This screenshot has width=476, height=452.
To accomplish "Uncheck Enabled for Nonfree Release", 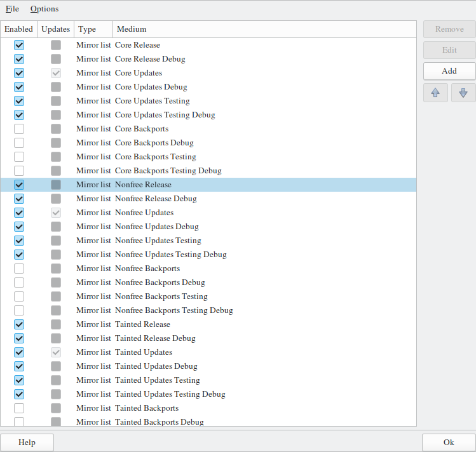I will (x=19, y=185).
